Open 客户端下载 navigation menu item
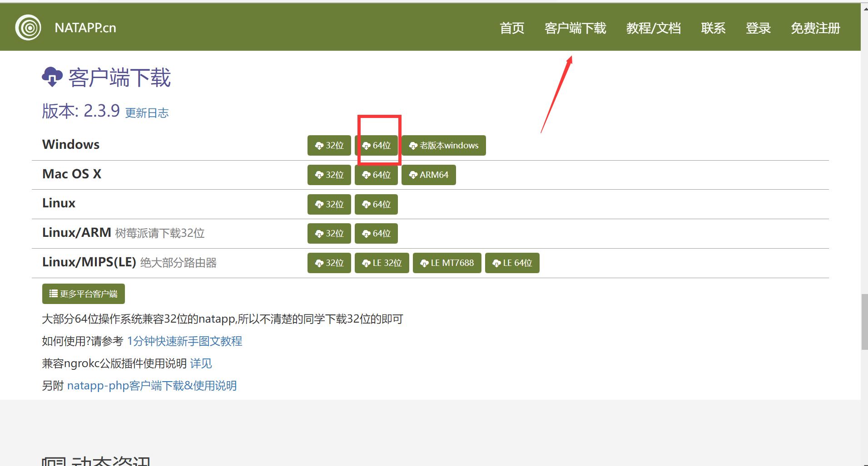Viewport: 868px width, 466px height. click(x=575, y=28)
